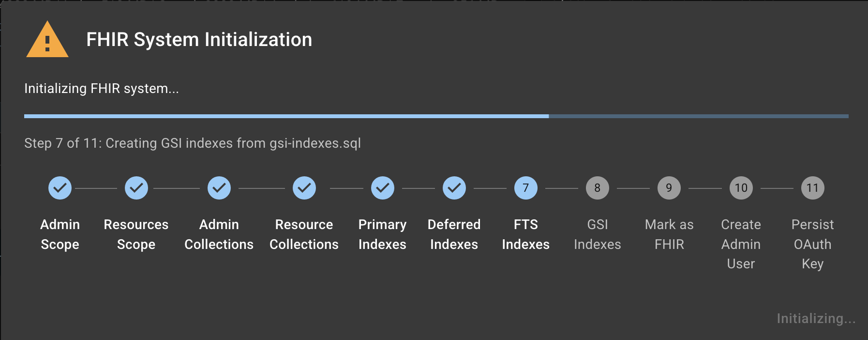
Task: Click the FHIR System Initialization title
Action: 199,40
